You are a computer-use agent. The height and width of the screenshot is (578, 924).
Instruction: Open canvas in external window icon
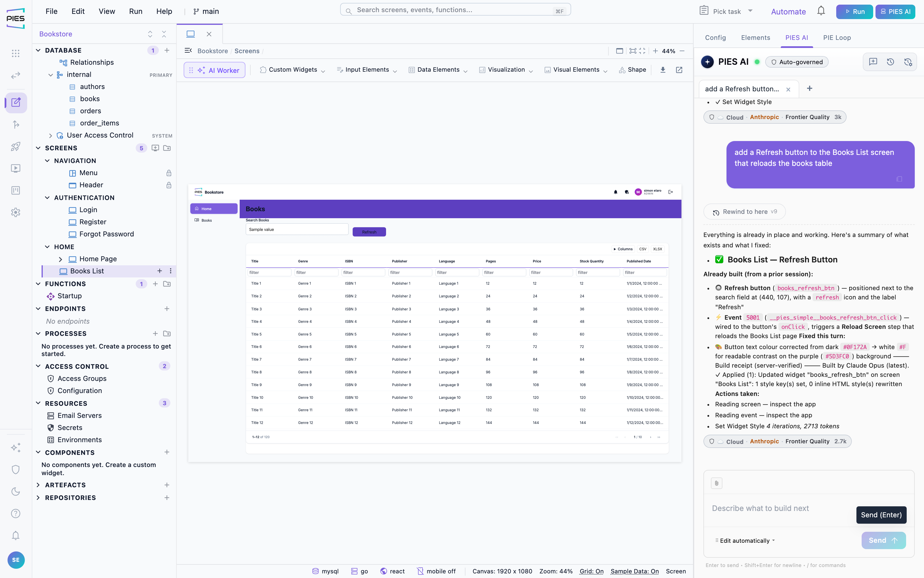coord(679,70)
